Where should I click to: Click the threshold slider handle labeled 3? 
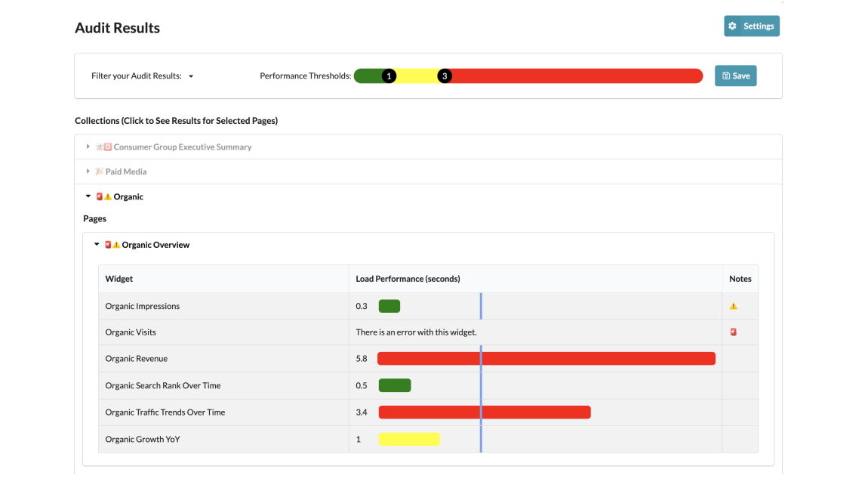coord(445,76)
